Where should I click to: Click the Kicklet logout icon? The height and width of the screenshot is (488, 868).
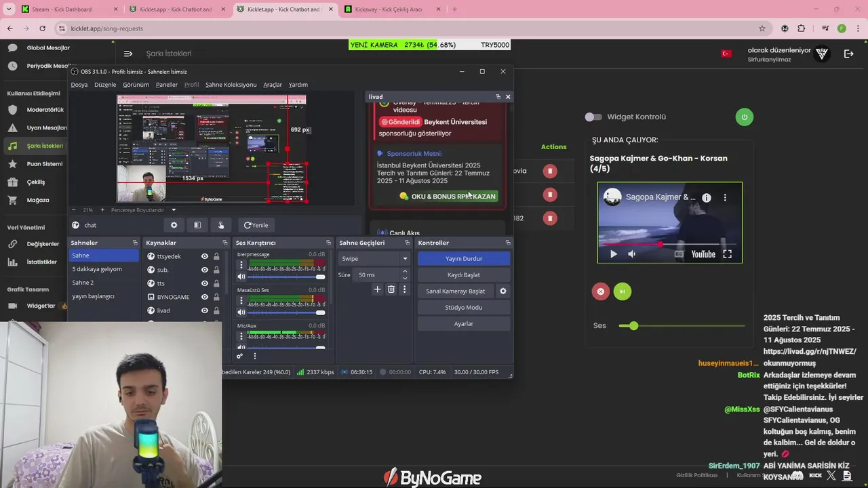tap(849, 54)
